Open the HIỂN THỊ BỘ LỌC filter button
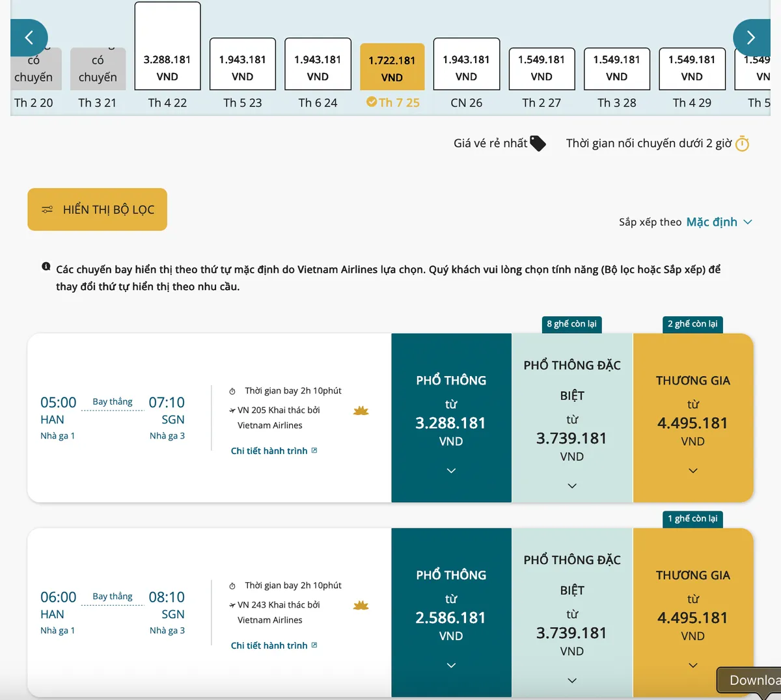781x700 pixels. tap(97, 209)
